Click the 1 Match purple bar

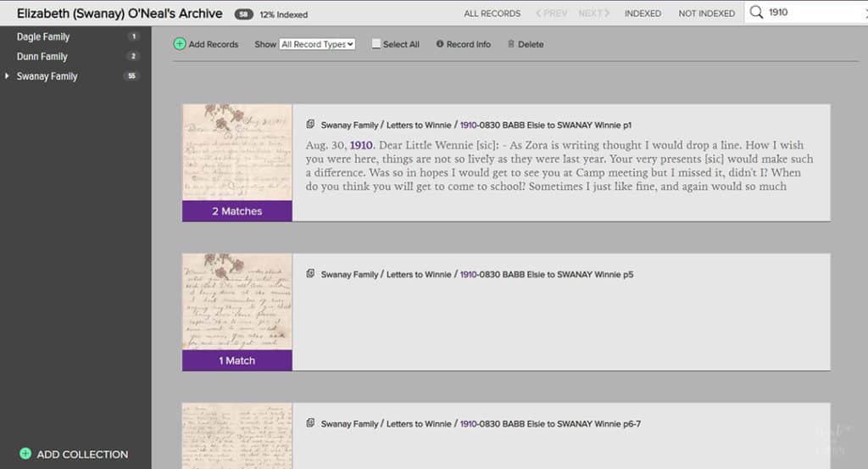237,360
